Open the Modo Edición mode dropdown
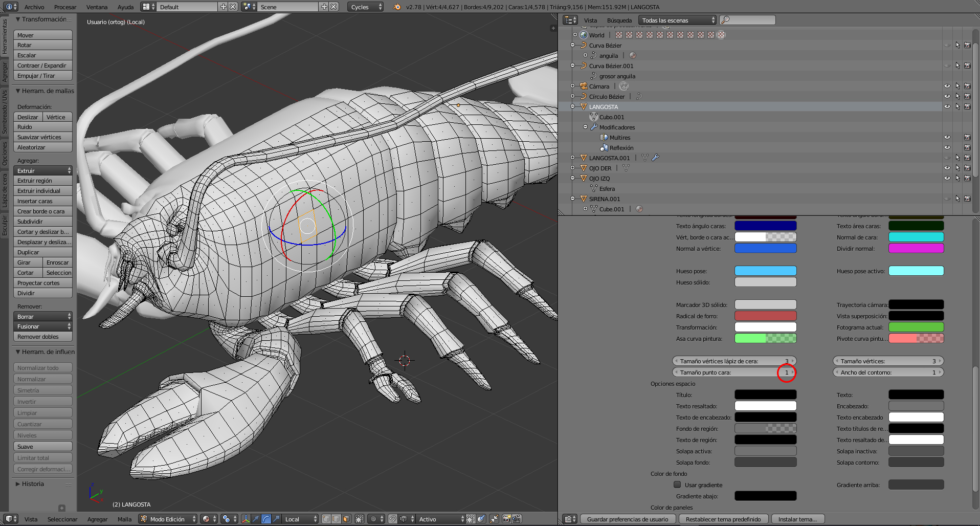This screenshot has height=526, width=980. click(x=168, y=519)
